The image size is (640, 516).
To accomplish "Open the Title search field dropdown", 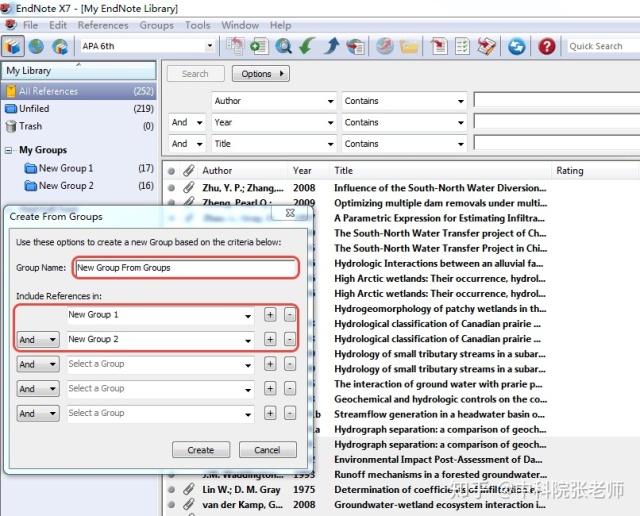I will 331,144.
